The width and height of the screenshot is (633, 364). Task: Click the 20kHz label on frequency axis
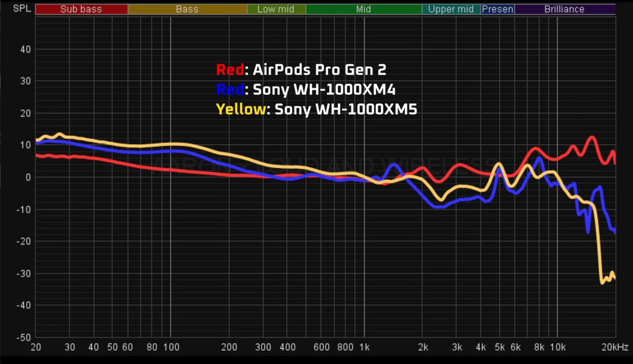tap(615, 347)
